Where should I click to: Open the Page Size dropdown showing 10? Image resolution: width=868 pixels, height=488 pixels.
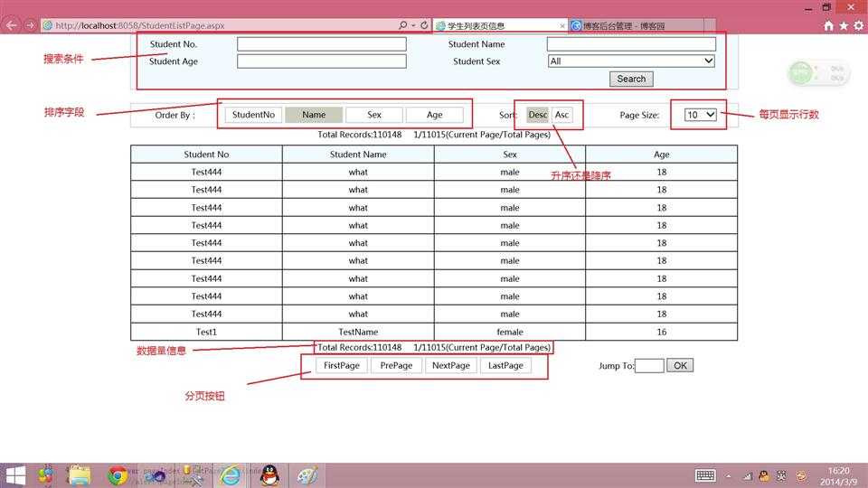coord(701,115)
